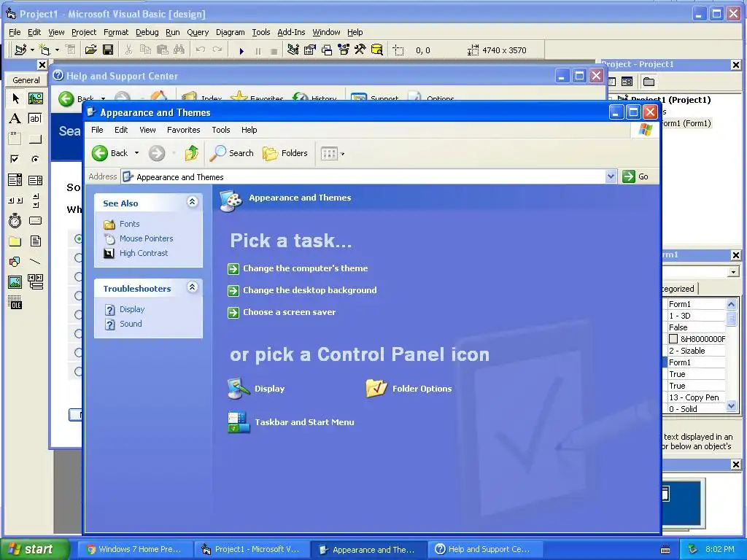Open the Project menu in Visual Basic
747x560 pixels.
click(84, 32)
